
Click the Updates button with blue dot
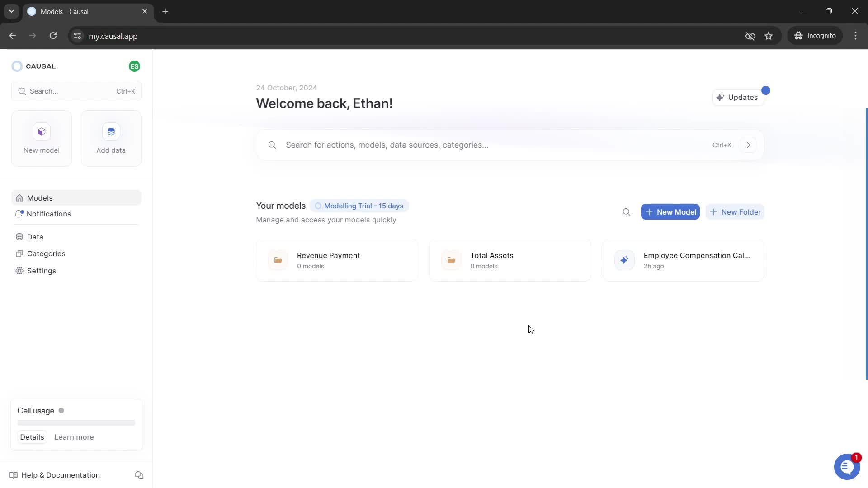[739, 97]
